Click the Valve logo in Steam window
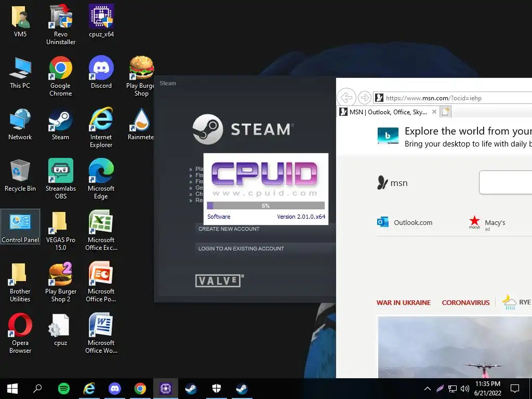The width and height of the screenshot is (532, 399). coord(219,281)
